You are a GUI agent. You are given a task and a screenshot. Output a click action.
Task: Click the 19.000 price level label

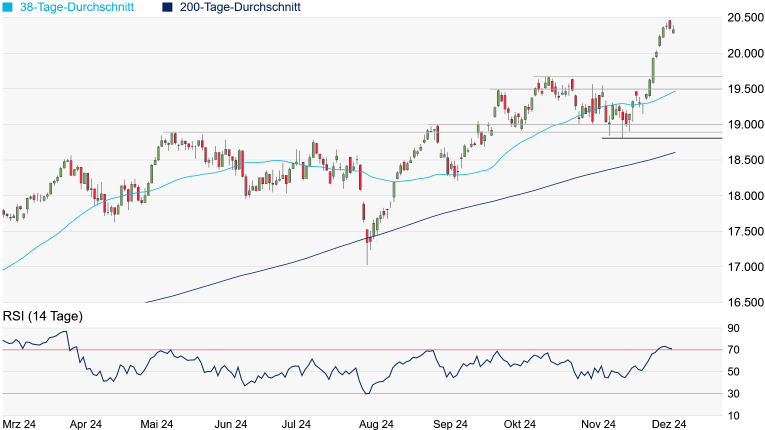[744, 125]
